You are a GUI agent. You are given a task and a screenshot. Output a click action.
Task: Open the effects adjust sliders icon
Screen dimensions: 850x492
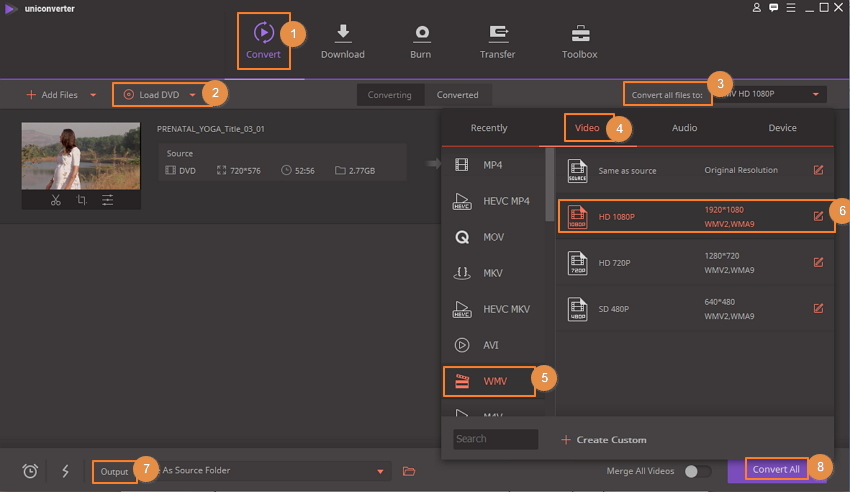pyautogui.click(x=107, y=200)
